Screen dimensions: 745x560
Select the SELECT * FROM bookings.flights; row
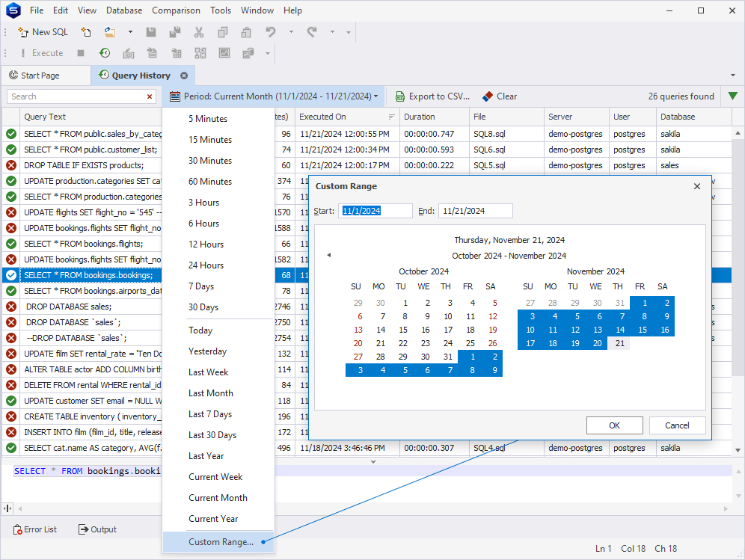[83, 244]
